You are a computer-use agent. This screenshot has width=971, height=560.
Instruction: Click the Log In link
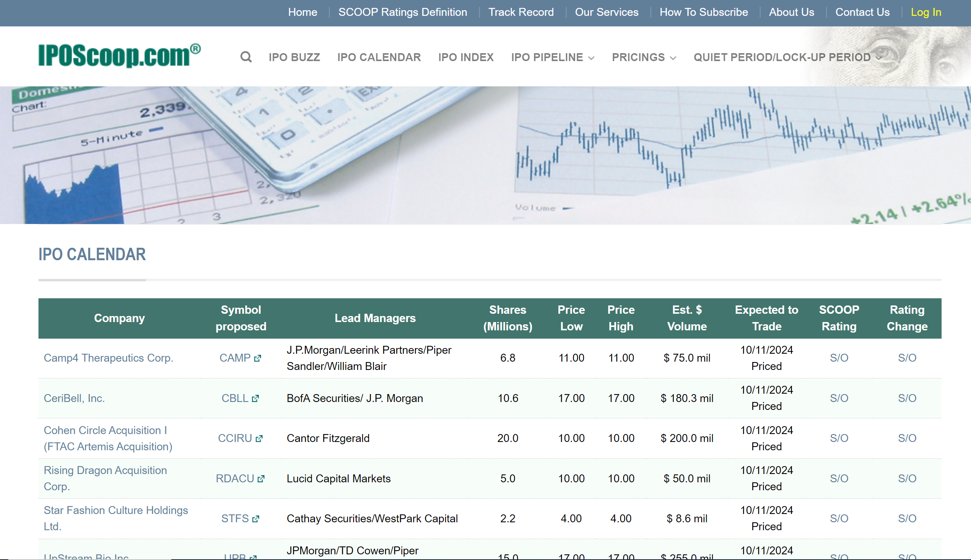point(926,12)
